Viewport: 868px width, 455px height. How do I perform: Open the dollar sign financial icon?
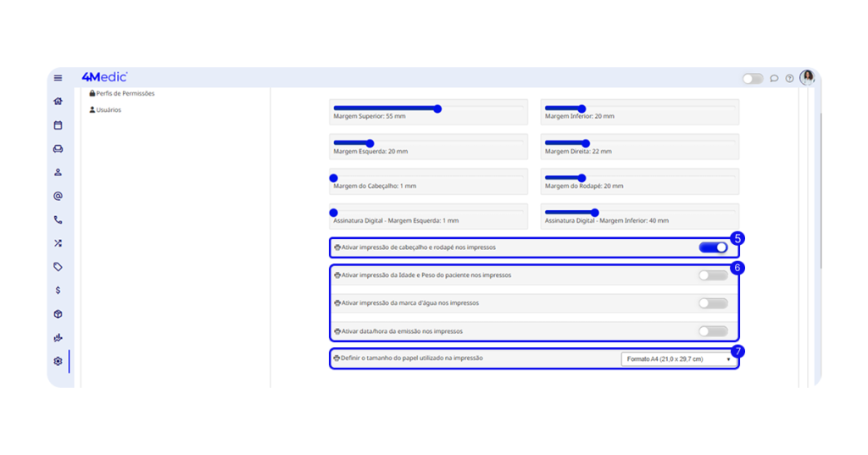58,290
